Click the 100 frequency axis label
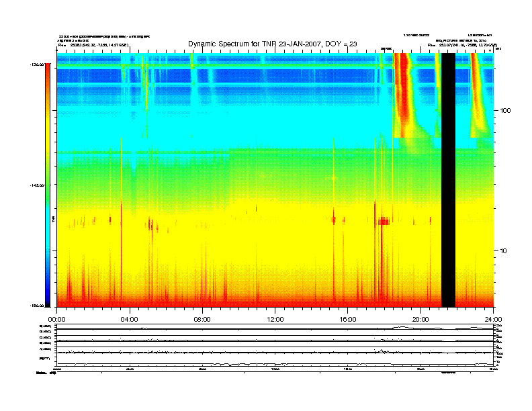 pyautogui.click(x=505, y=111)
